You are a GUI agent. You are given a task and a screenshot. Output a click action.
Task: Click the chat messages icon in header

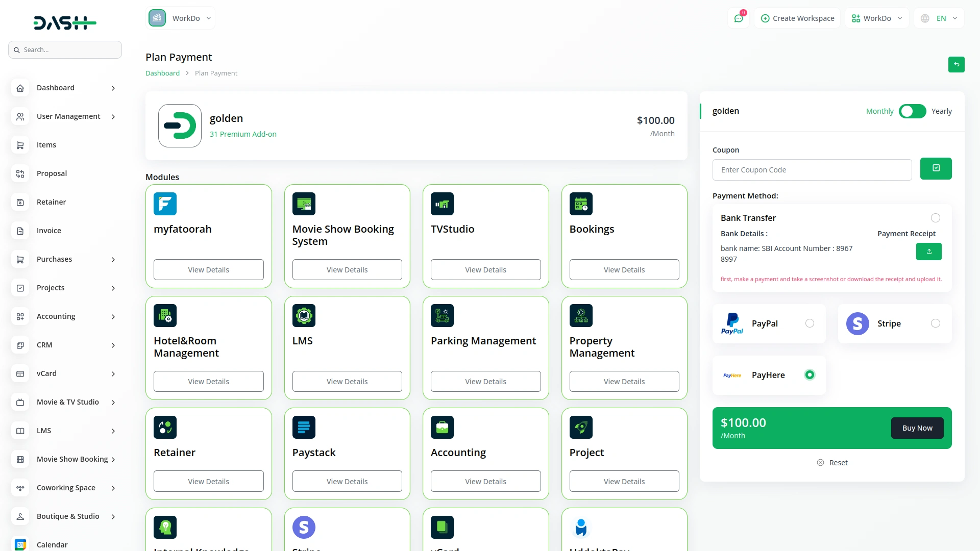[738, 18]
